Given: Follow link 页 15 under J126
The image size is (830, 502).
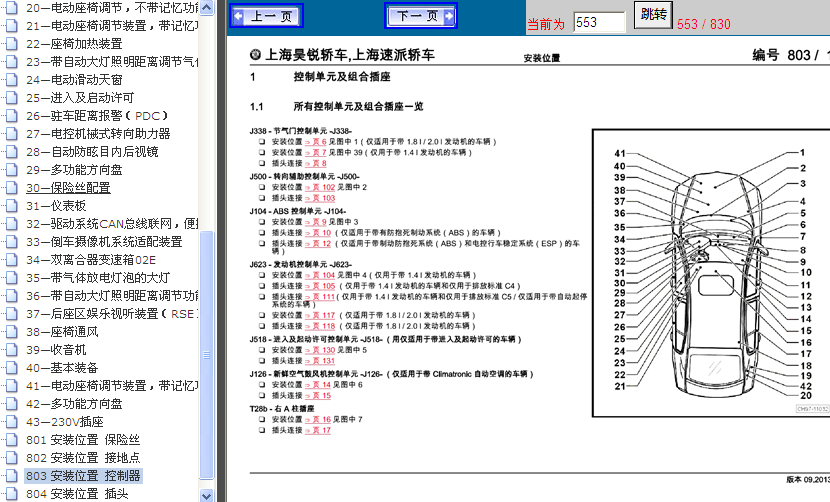Looking at the screenshot, I should point(318,396).
